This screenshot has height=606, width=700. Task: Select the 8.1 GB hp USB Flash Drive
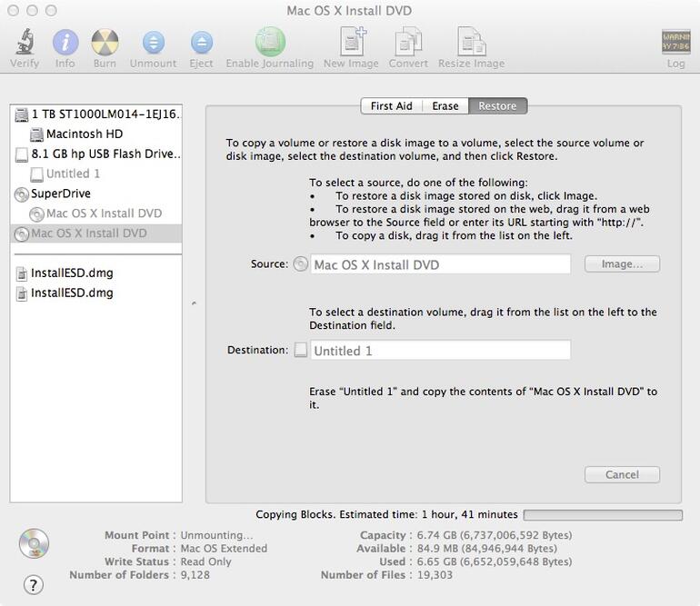pyautogui.click(x=96, y=154)
